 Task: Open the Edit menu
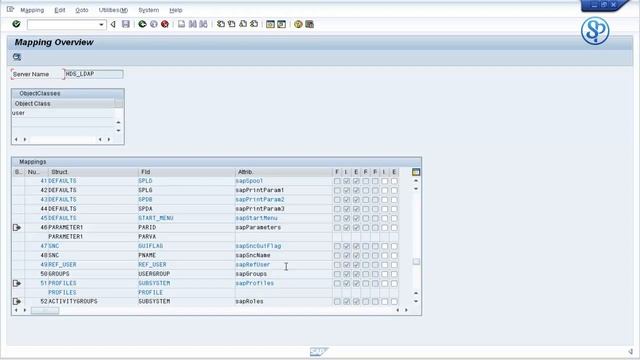(x=60, y=10)
